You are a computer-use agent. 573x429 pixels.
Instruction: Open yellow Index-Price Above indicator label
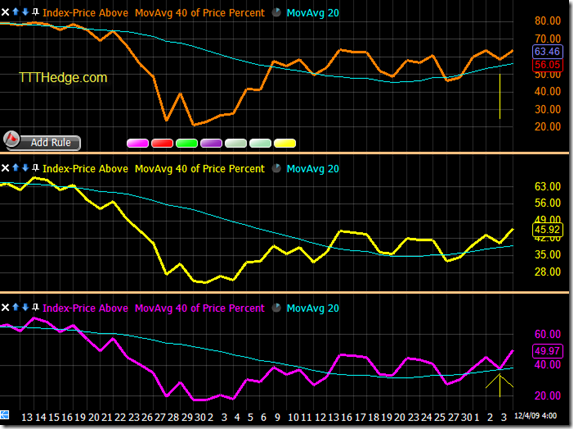(x=86, y=169)
